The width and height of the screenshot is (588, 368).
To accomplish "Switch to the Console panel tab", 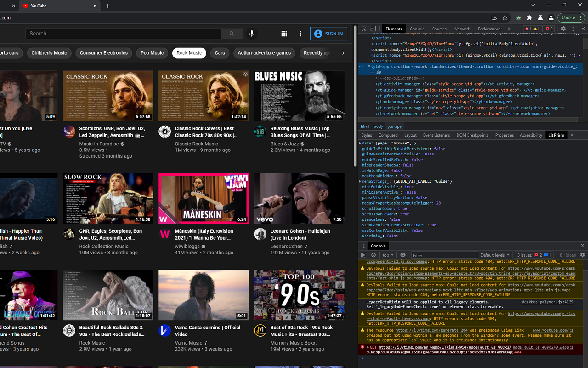I will (417, 29).
